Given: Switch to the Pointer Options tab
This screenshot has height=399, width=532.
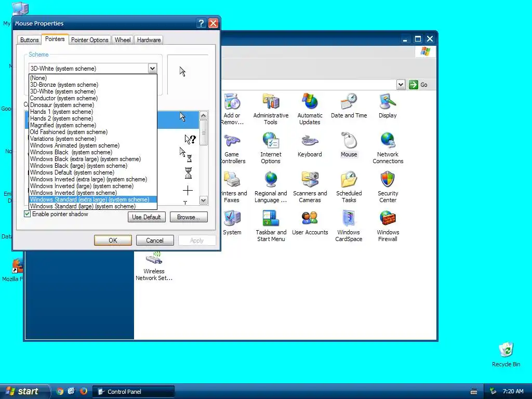Looking at the screenshot, I should point(89,40).
